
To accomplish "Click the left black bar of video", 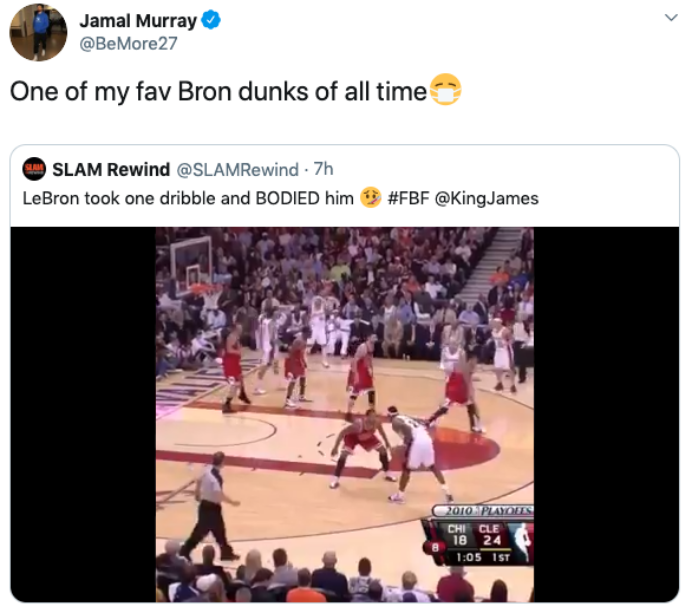I will (83, 414).
